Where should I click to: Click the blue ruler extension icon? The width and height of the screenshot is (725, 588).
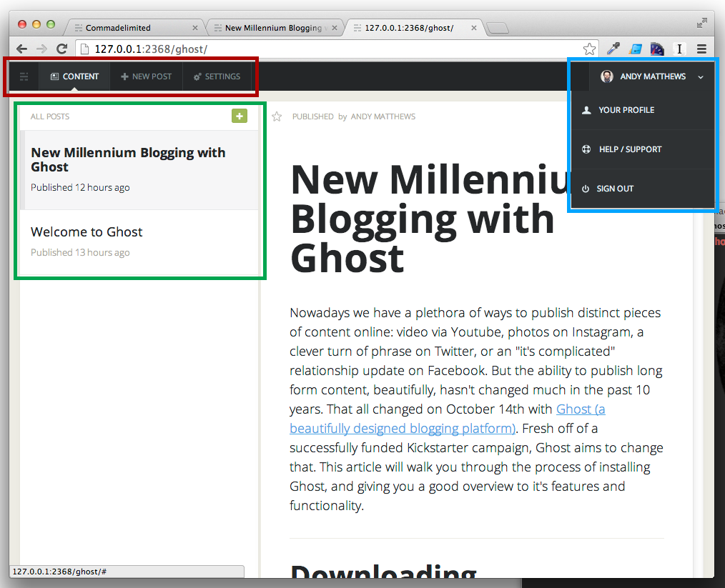tap(636, 49)
